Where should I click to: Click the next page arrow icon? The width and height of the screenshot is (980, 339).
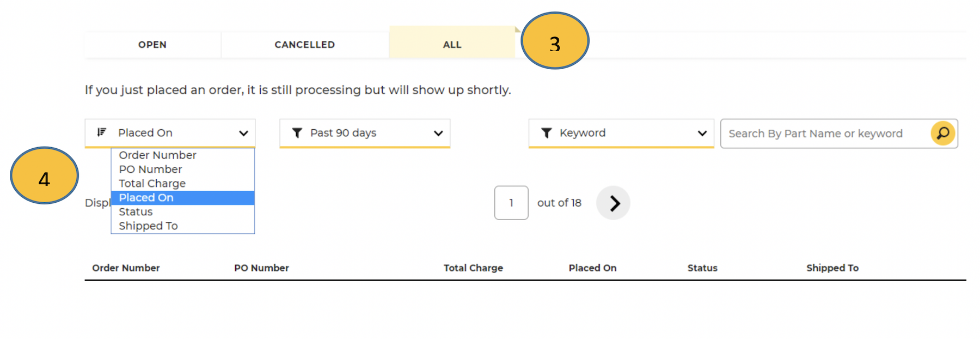(613, 203)
